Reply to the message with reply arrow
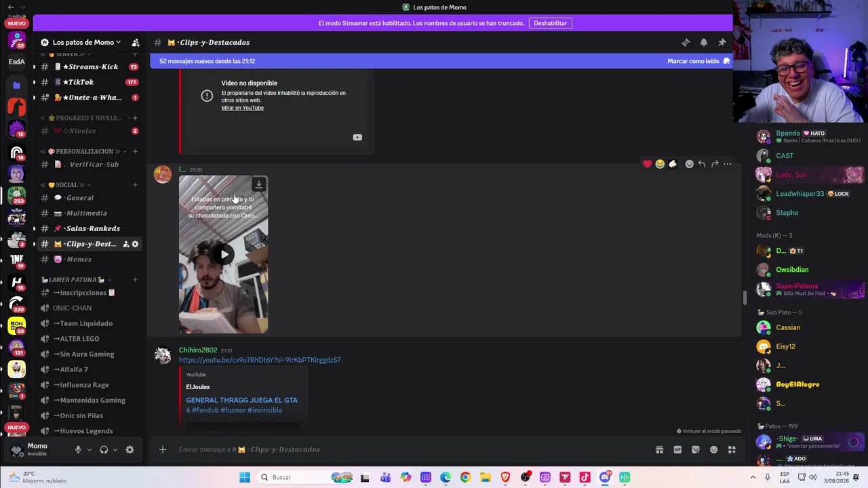The width and height of the screenshot is (868, 488). [702, 164]
